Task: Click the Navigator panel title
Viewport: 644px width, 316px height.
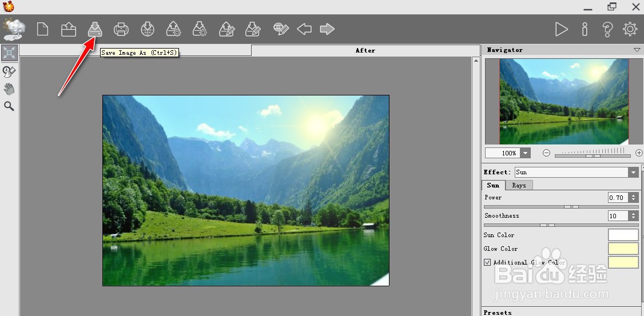Action: tap(505, 50)
